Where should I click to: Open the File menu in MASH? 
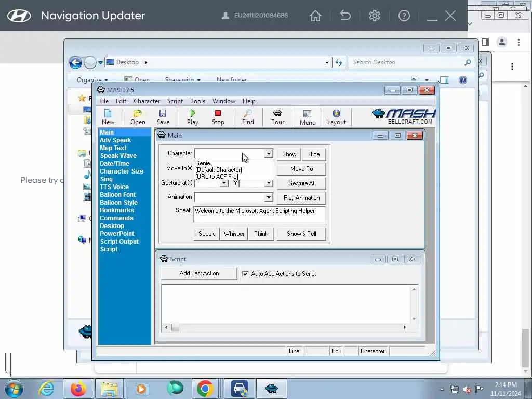click(104, 101)
